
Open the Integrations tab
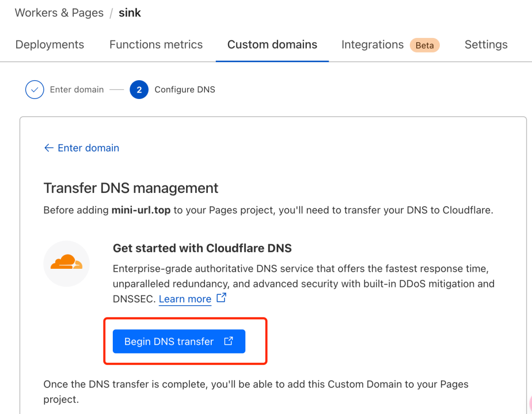[x=372, y=44]
